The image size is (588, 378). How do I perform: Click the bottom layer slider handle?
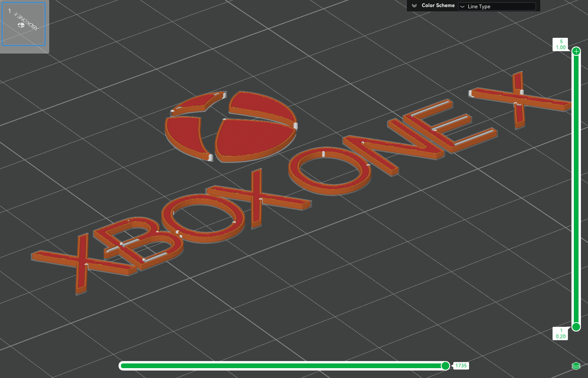pyautogui.click(x=576, y=326)
